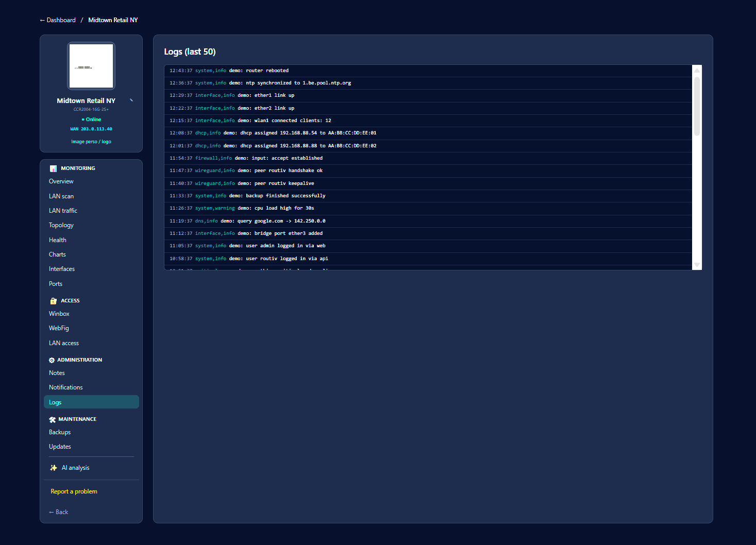756x545 pixels.
Task: Click the Online status indicator
Action: pos(91,120)
